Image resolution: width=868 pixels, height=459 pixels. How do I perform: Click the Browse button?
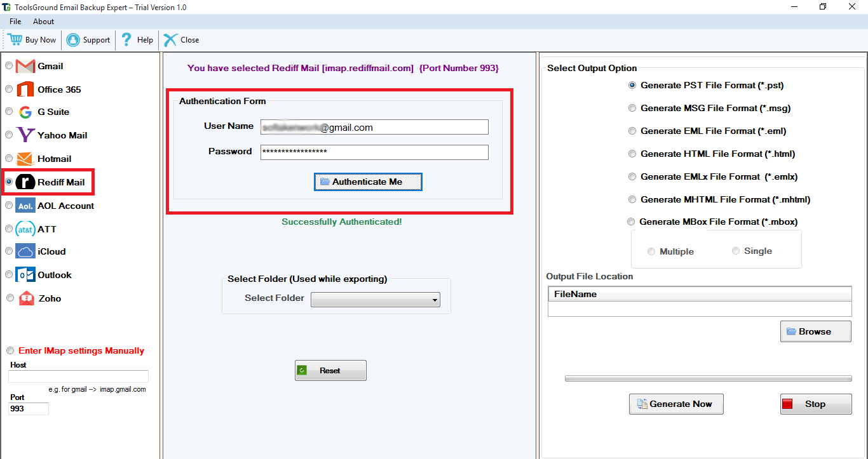pos(816,331)
